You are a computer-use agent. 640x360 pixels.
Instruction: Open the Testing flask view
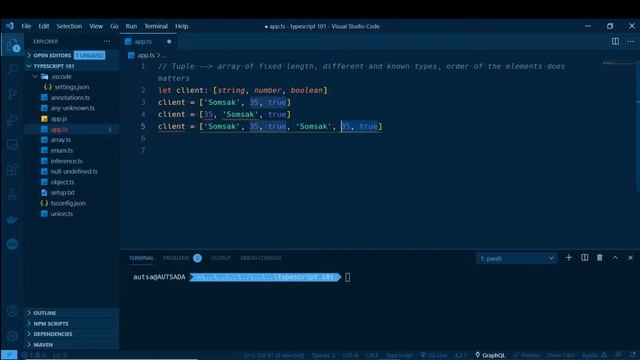(x=13, y=195)
